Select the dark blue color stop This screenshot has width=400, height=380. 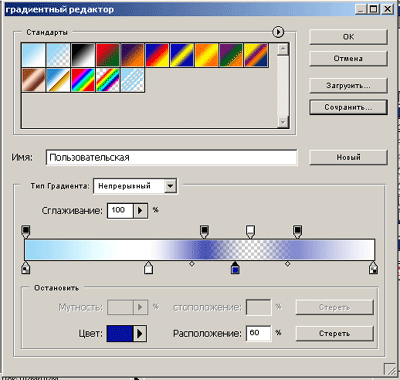coord(235,267)
